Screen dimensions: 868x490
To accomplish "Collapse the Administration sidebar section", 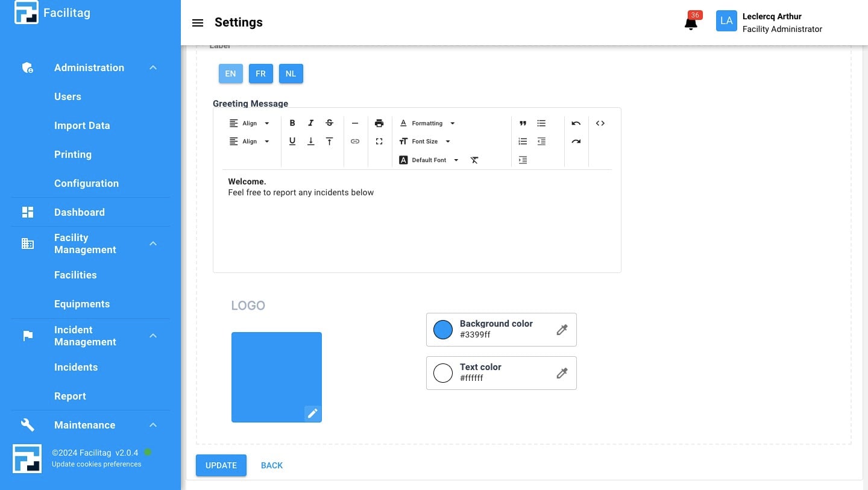I will [153, 68].
